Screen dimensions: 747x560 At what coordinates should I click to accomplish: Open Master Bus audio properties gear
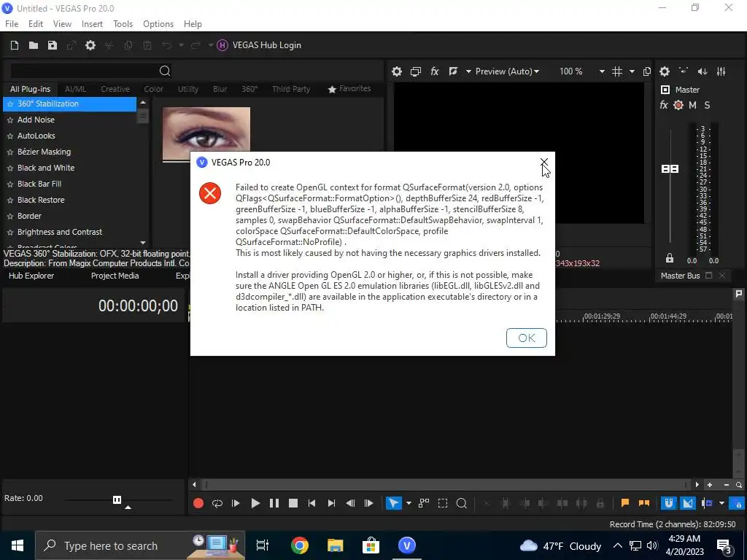pos(664,71)
